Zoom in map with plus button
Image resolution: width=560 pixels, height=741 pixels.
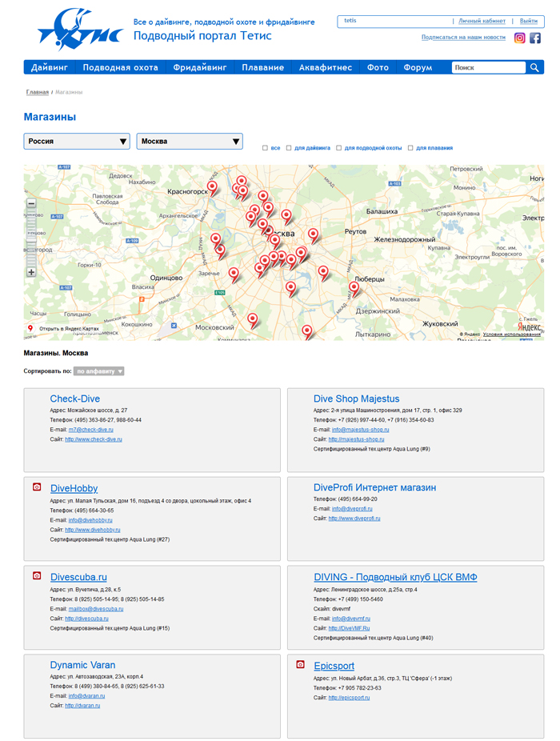pyautogui.click(x=31, y=272)
